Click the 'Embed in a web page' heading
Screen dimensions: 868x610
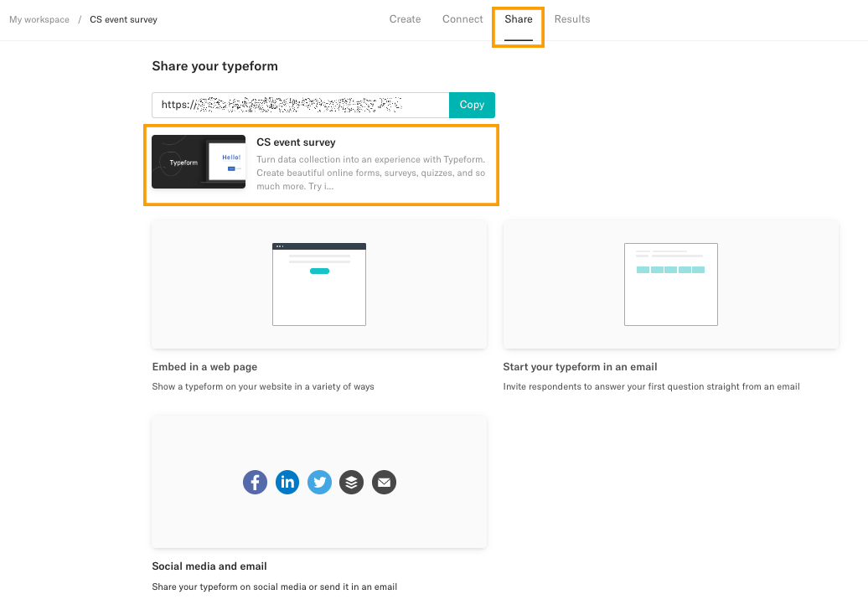click(x=204, y=367)
